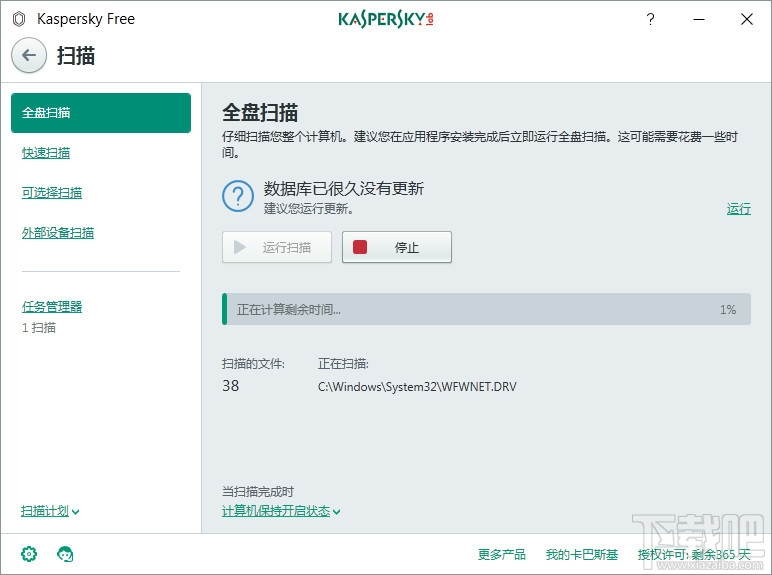Open support via the headset face icon
The image size is (772, 575).
pyautogui.click(x=65, y=554)
